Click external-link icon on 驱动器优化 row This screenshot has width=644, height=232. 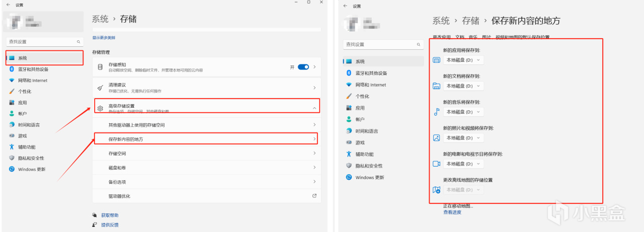(x=314, y=195)
